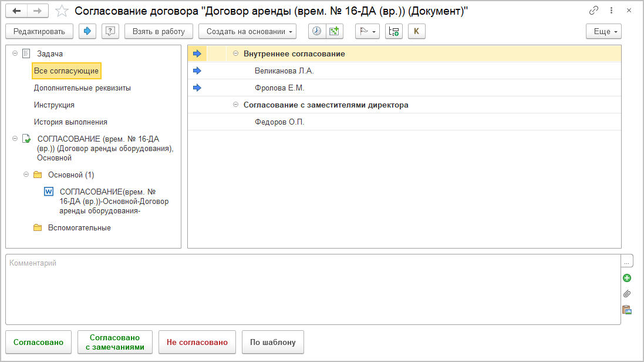Image resolution: width=644 pixels, height=362 pixels.
Task: Add to favorites with the star icon
Action: tap(62, 11)
